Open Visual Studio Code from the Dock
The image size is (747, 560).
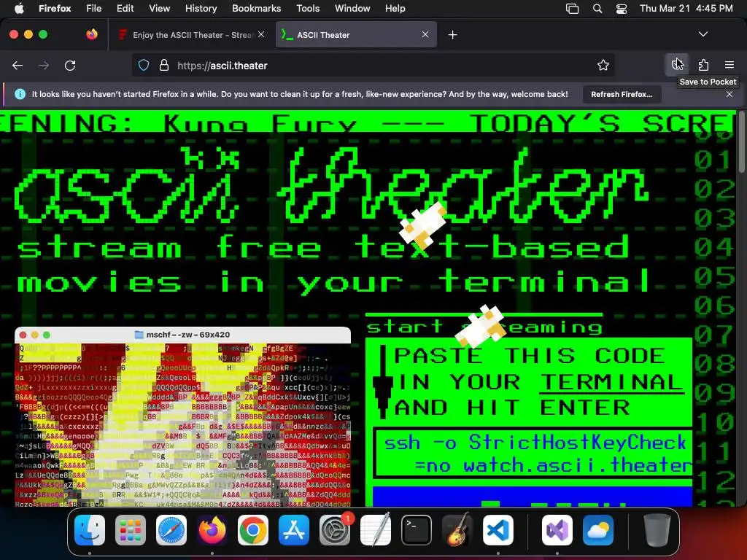[x=498, y=530]
